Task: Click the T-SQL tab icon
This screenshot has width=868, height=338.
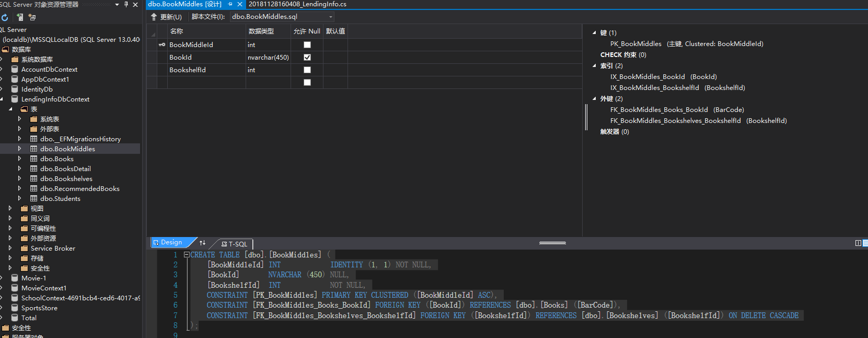Action: pyautogui.click(x=224, y=244)
